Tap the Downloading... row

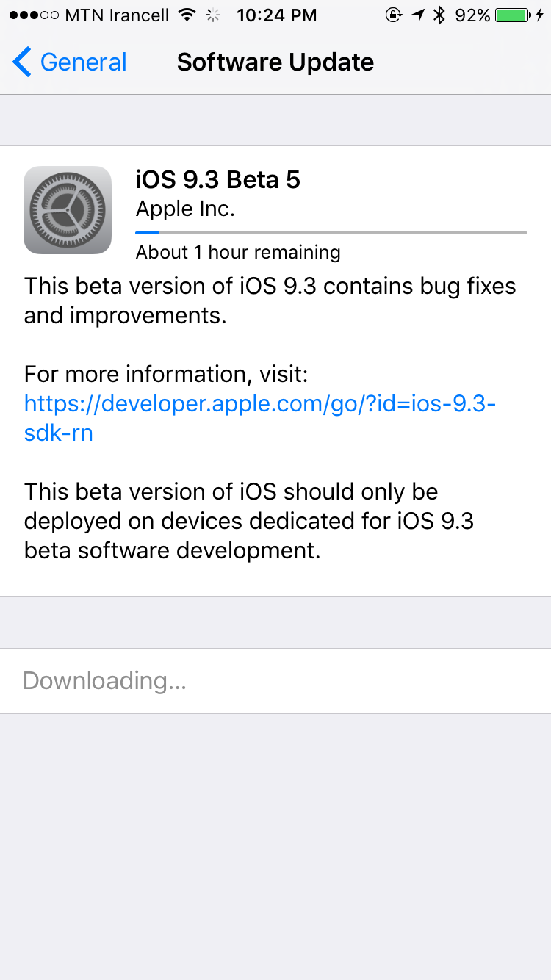click(275, 681)
